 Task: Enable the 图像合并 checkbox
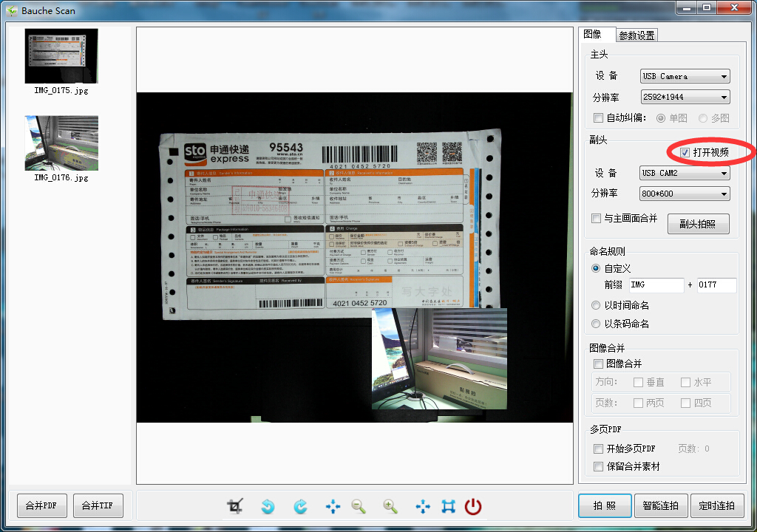click(x=598, y=364)
